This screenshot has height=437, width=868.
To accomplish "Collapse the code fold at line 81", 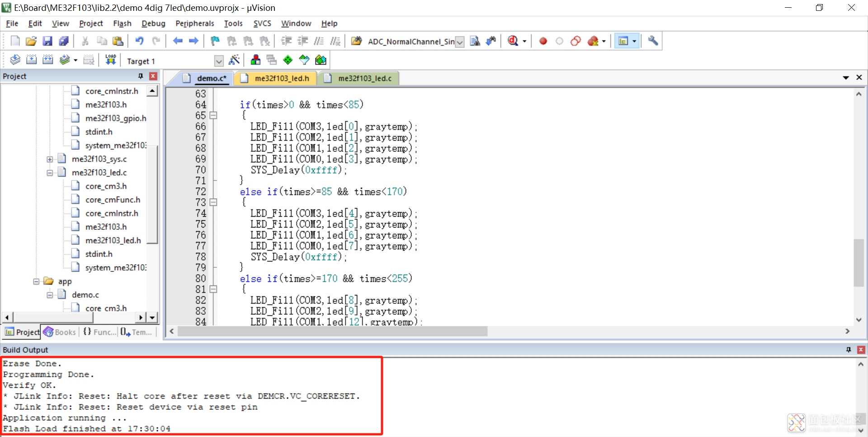I will coord(213,289).
